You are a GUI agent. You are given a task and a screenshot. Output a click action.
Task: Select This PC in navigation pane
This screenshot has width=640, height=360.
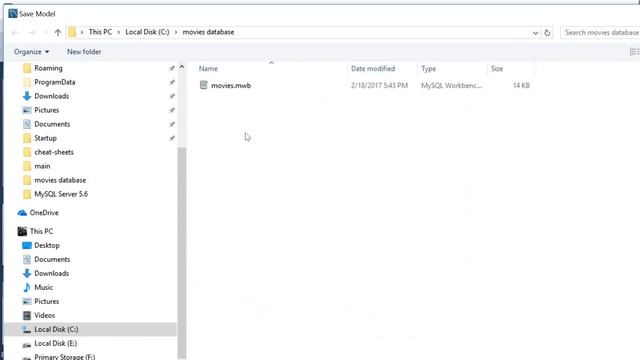coord(41,231)
